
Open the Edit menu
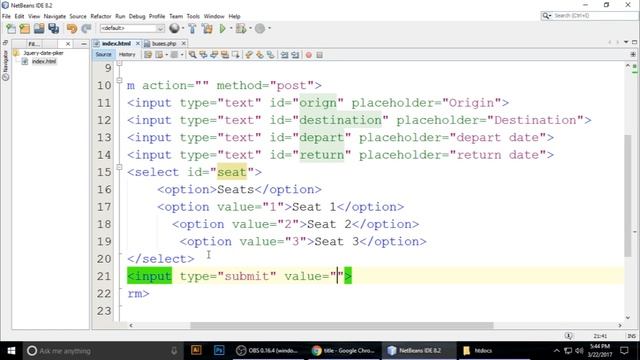click(19, 16)
